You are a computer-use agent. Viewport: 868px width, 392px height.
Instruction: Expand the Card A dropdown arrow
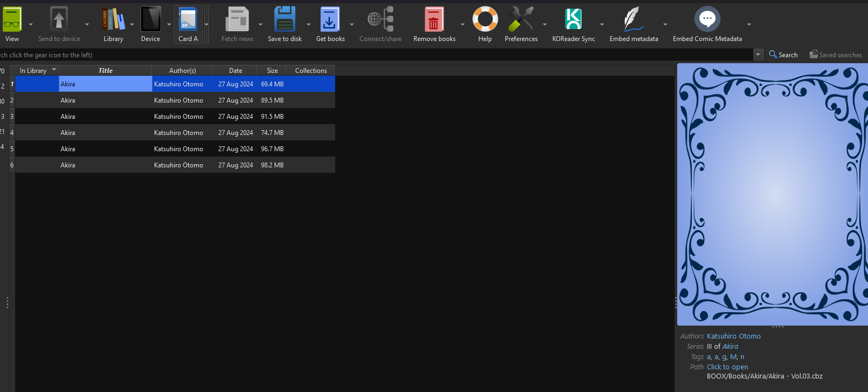coord(206,24)
